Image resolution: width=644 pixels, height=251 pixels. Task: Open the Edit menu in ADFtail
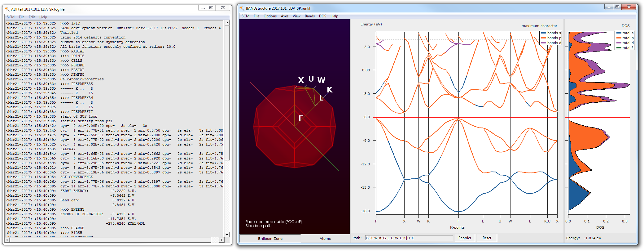(x=32, y=17)
